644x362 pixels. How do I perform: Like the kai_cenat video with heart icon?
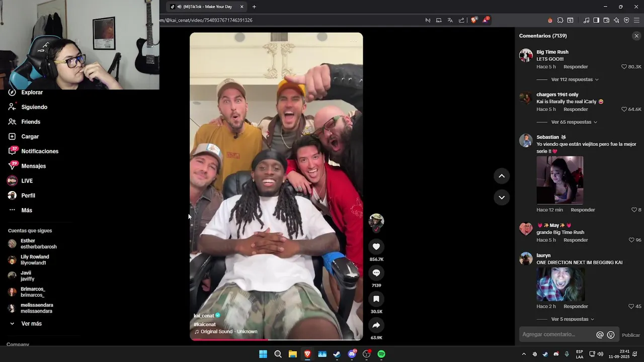376,246
